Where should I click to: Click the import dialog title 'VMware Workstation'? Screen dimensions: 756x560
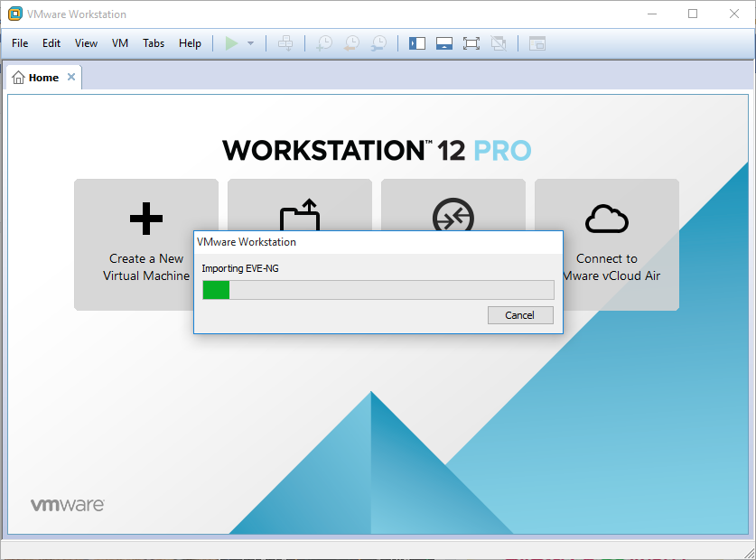[247, 242]
